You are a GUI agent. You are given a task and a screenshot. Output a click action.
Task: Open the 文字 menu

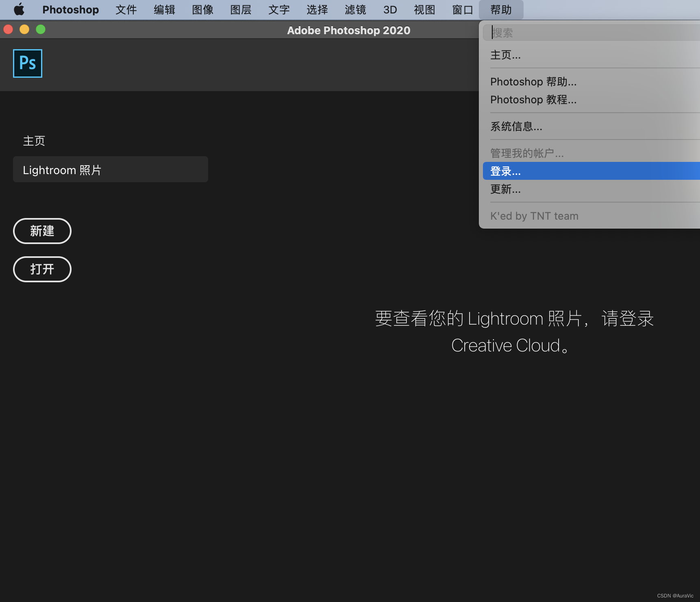[x=279, y=10]
